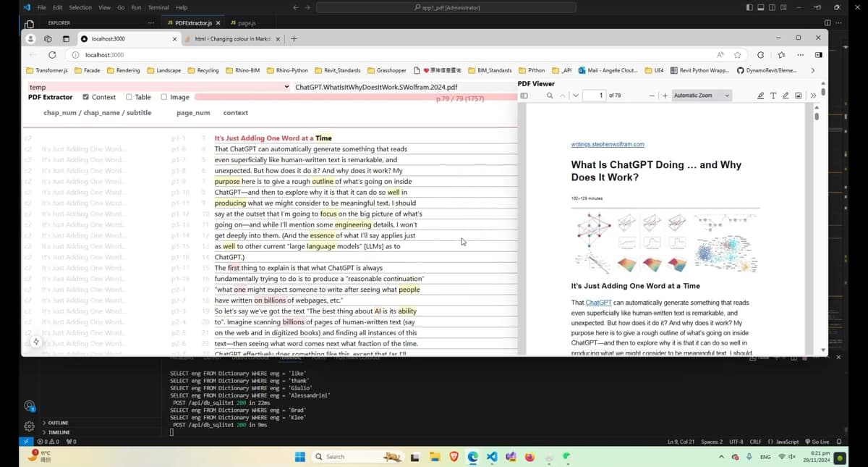Open browser Settings and more menu
This screenshot has height=467, width=868.
[800, 55]
